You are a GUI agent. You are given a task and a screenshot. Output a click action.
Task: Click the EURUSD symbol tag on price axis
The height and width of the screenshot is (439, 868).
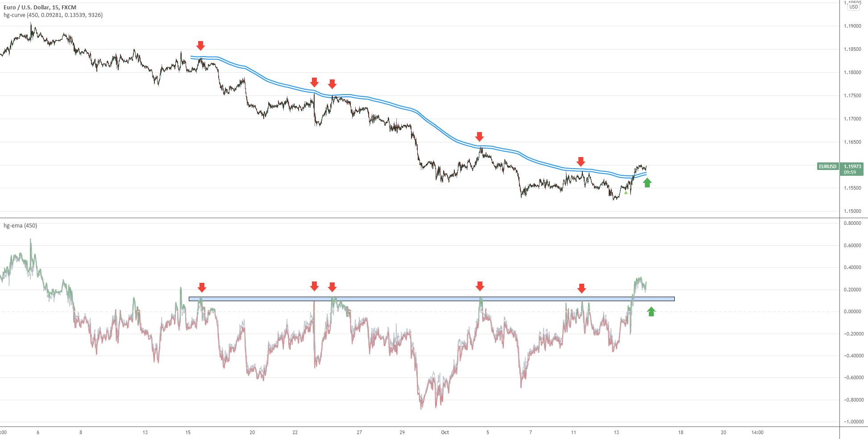click(x=827, y=166)
